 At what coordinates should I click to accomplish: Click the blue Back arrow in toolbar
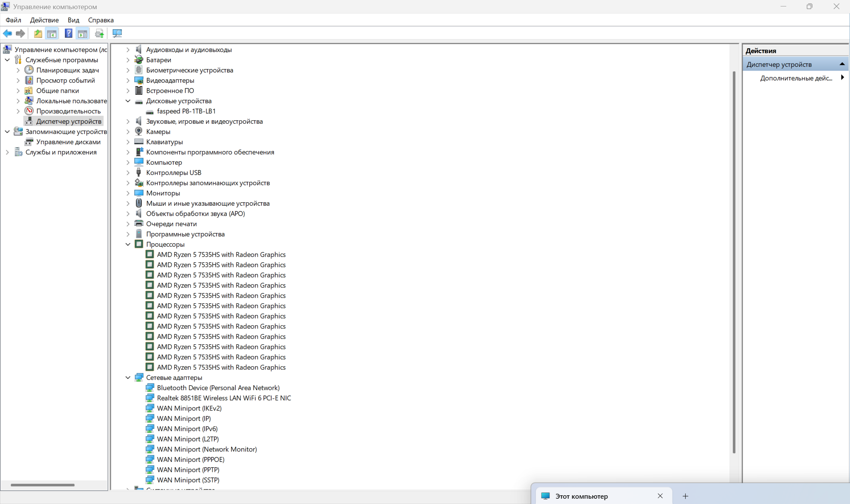pos(7,33)
